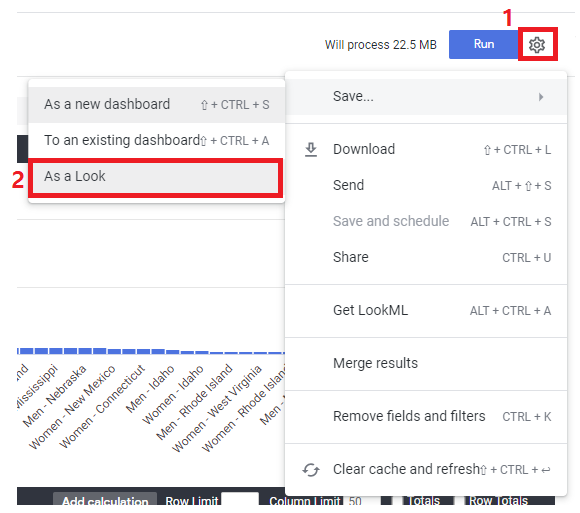Choose Merge results
The width and height of the screenshot is (580, 513).
426,363
